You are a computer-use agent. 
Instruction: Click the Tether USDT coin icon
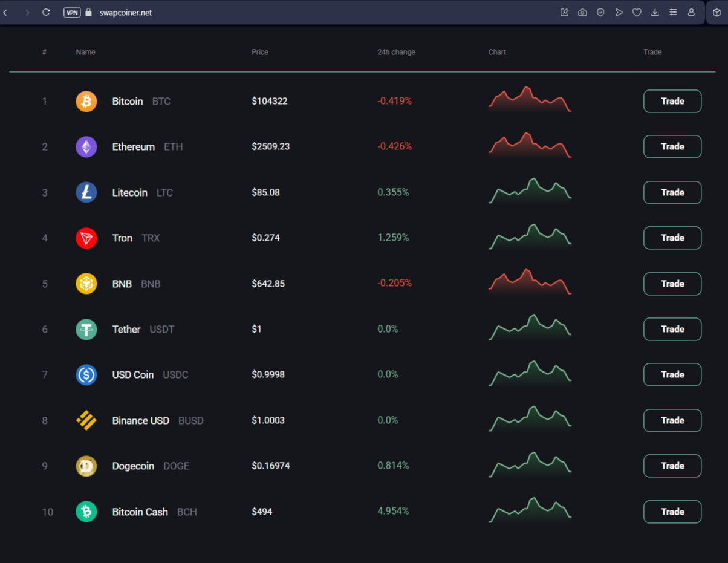tap(86, 329)
